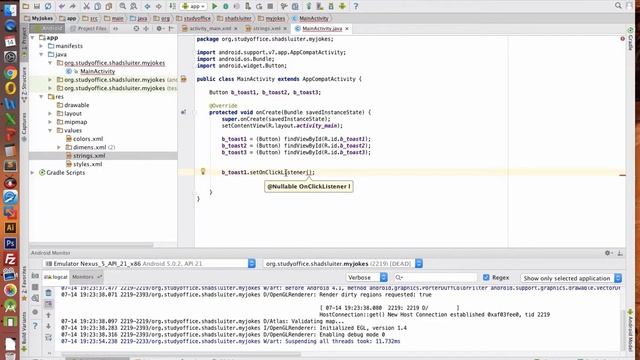Open the myjokes process dropdown
640x360 pixels.
343,264
